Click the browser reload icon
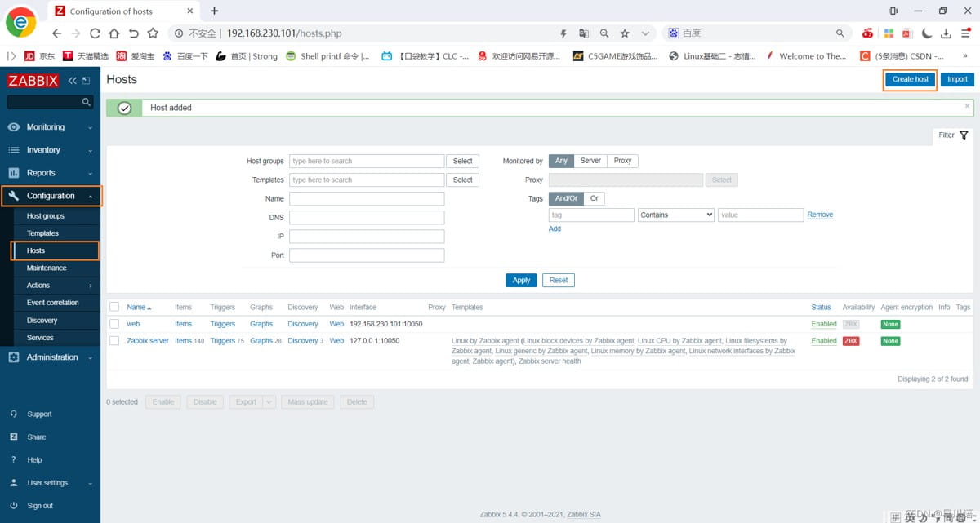The height and width of the screenshot is (523, 980). tap(95, 33)
